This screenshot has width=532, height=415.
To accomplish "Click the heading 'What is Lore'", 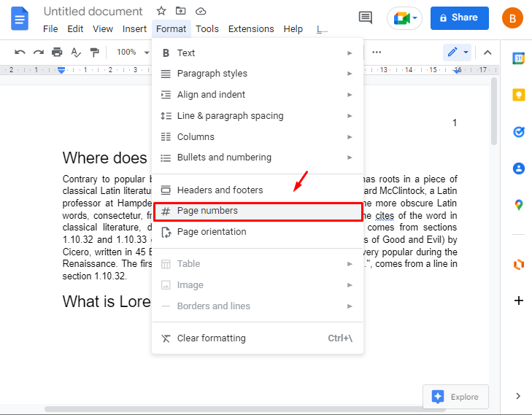I will pyautogui.click(x=107, y=301).
